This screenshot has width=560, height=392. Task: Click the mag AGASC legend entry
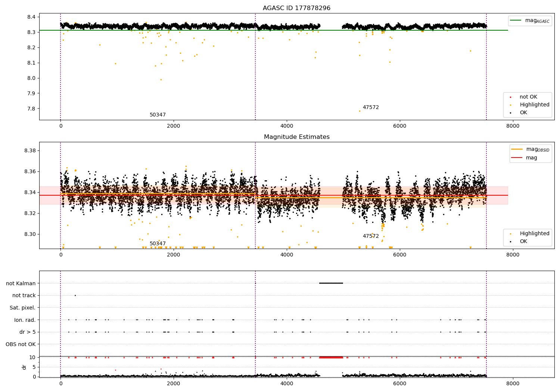tap(530, 21)
